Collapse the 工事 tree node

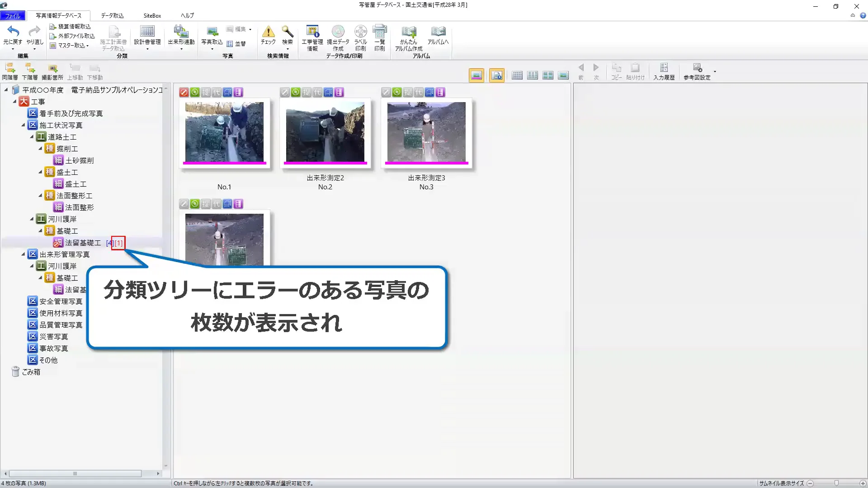tap(14, 102)
